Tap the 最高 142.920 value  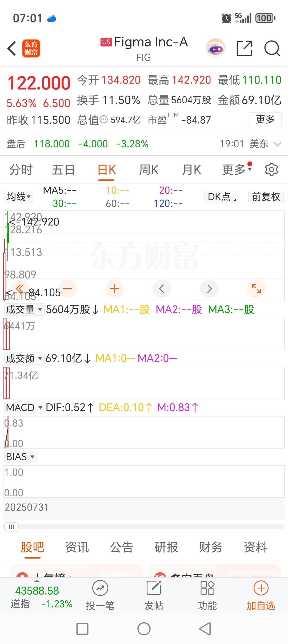click(191, 80)
